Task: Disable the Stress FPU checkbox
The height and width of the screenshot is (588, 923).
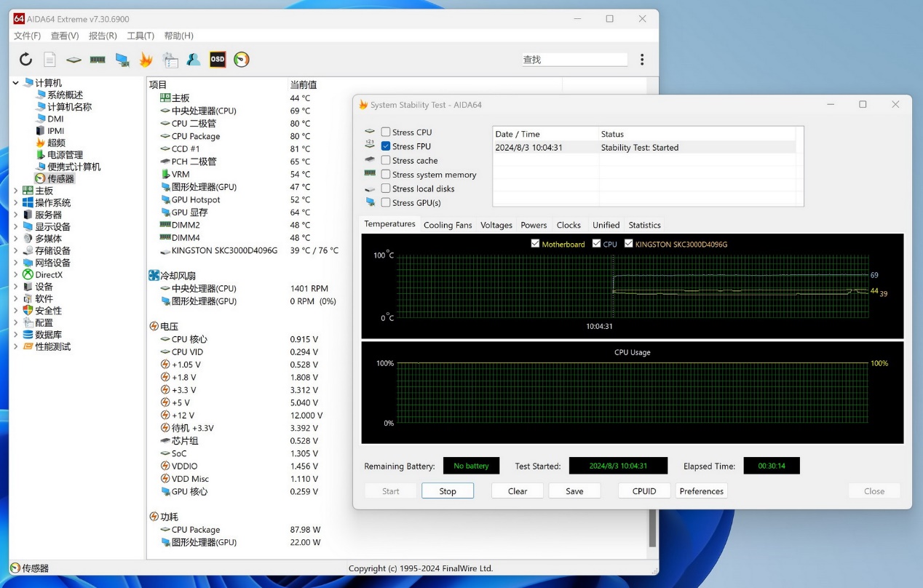Action: click(x=386, y=146)
